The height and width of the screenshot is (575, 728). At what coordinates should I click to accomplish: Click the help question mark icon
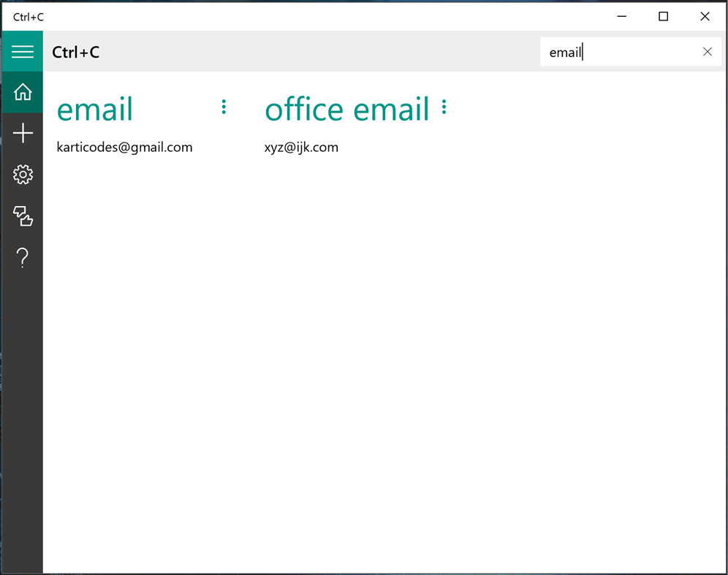(22, 257)
